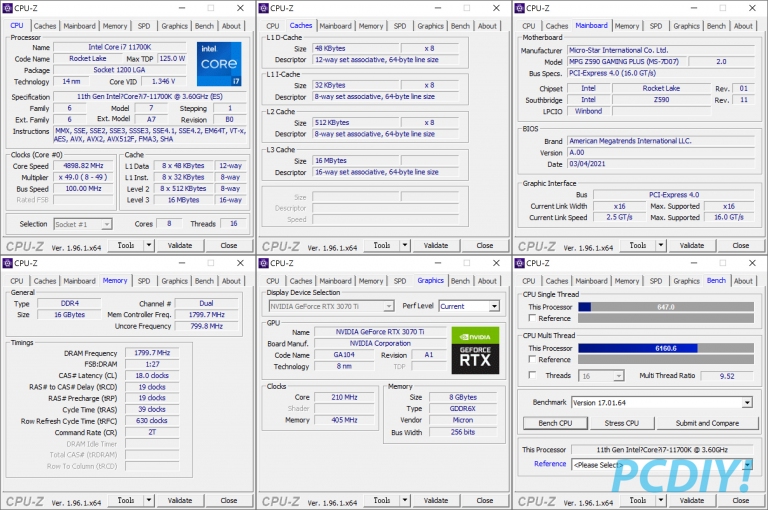Click CPU-Z app icon in Bench tab window title bar

[520, 263]
